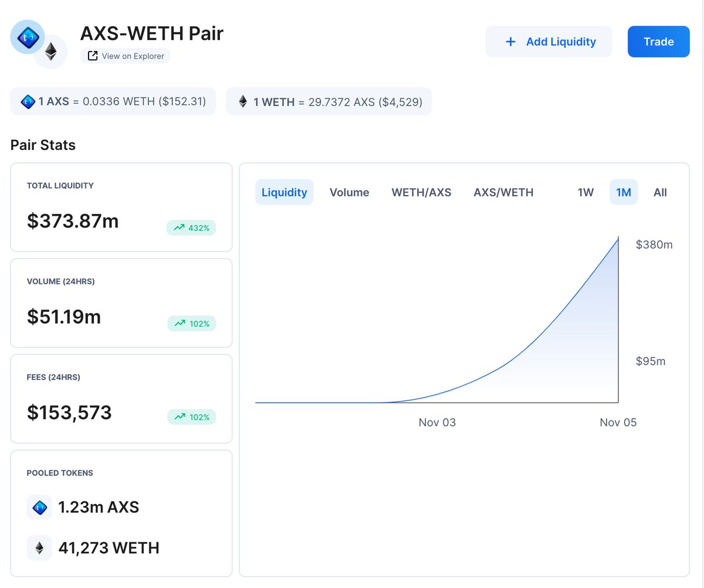Click the Ethereum logo in pair header
The image size is (704, 588).
51,52
